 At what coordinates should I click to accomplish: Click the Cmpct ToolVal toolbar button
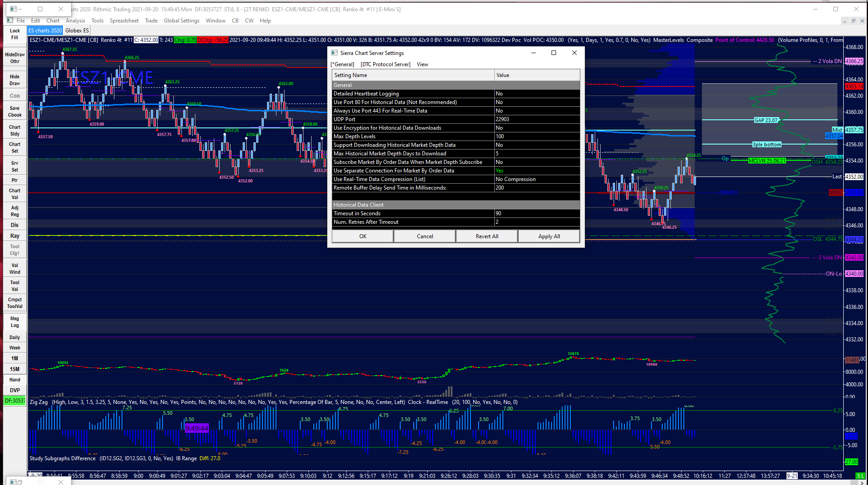(x=15, y=303)
